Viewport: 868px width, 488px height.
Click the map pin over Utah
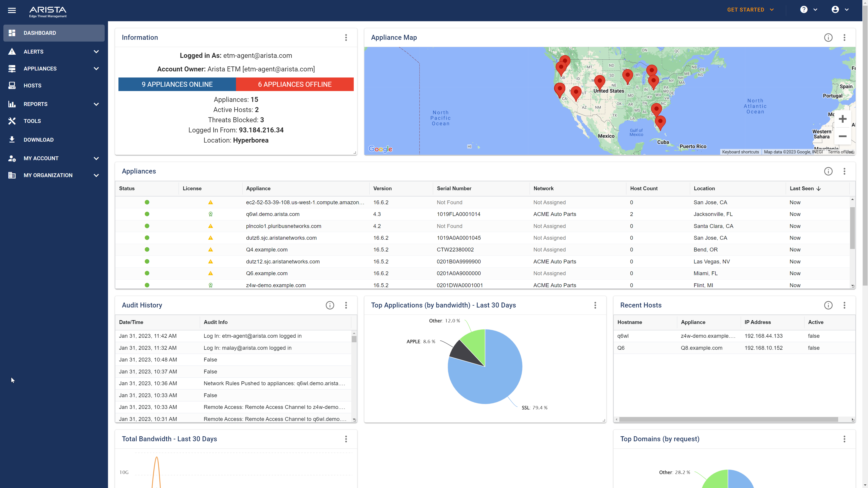point(576,93)
